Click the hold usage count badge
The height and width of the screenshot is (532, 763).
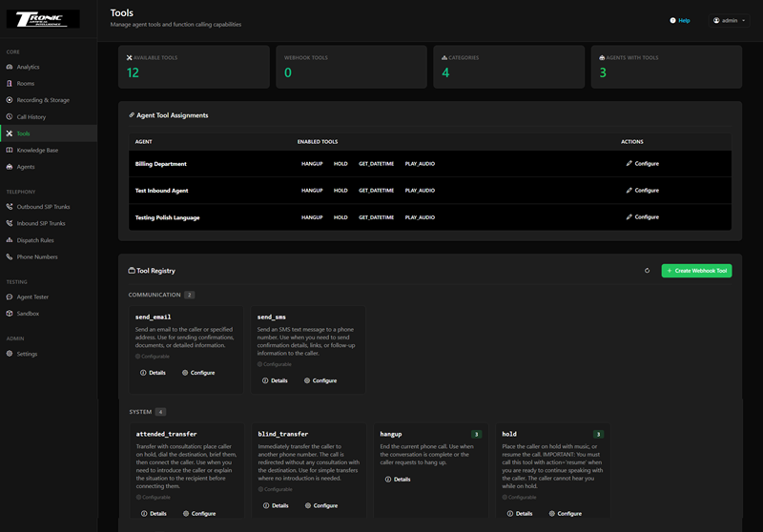click(x=599, y=434)
